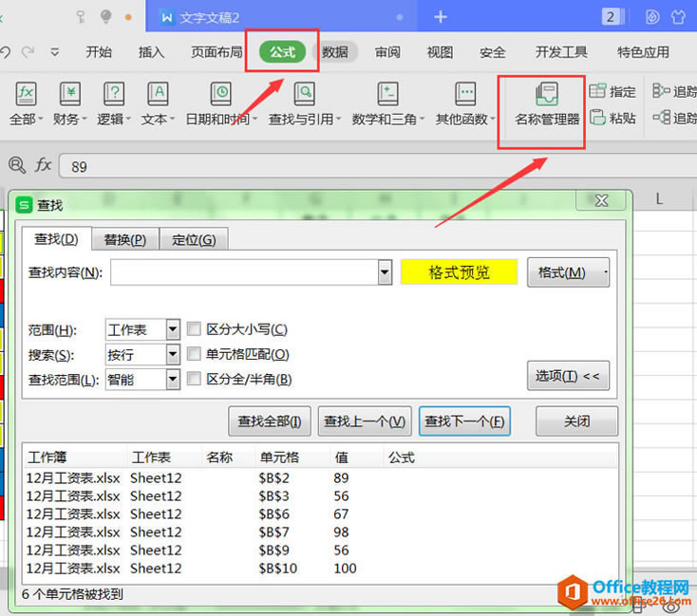Select result row $B$3 with value 56

tap(320, 496)
